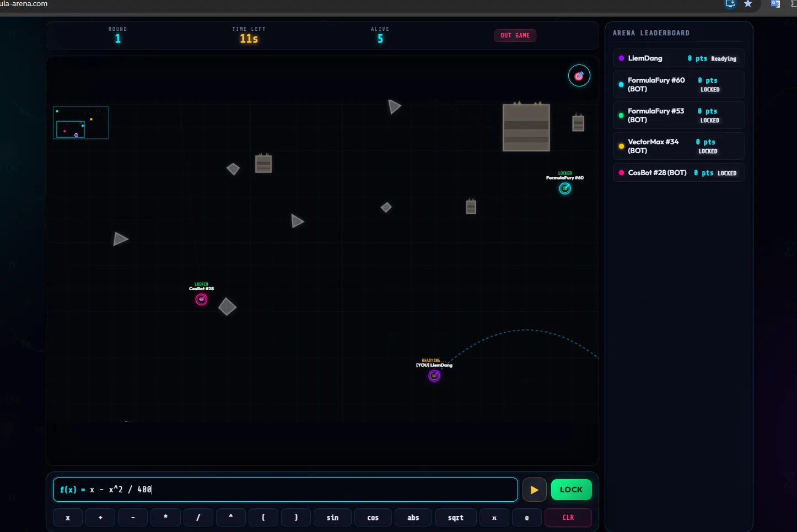Insert sin function key
The image size is (797, 532).
pyautogui.click(x=333, y=518)
